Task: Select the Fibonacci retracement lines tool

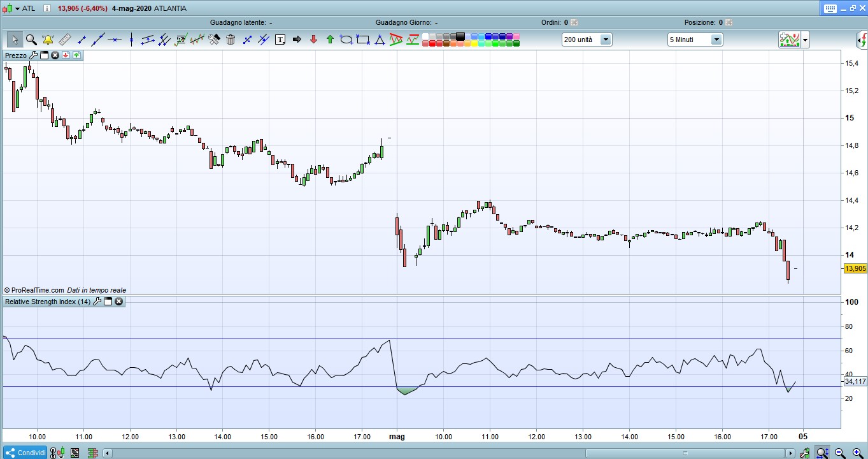Action: (164, 40)
